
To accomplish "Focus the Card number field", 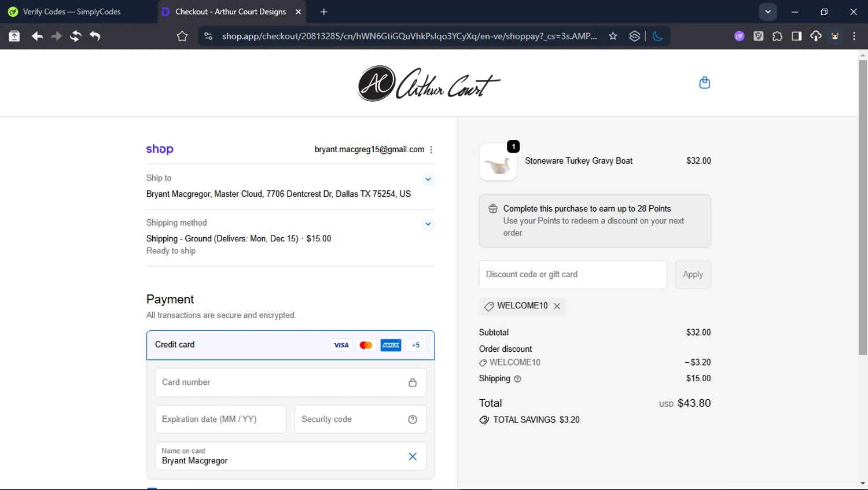I will (x=290, y=382).
